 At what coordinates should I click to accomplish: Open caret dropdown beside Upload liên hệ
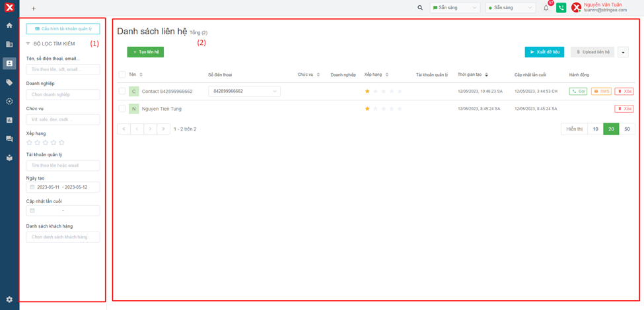pyautogui.click(x=623, y=52)
